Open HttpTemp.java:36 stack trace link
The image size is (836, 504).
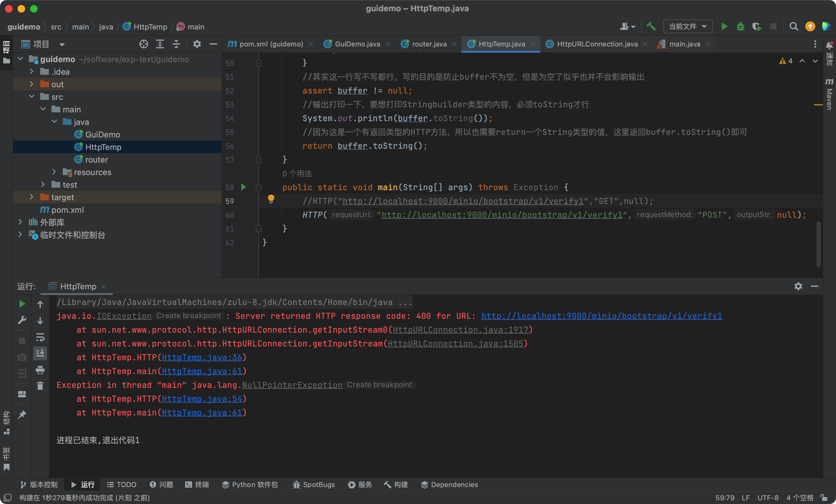pyautogui.click(x=202, y=357)
